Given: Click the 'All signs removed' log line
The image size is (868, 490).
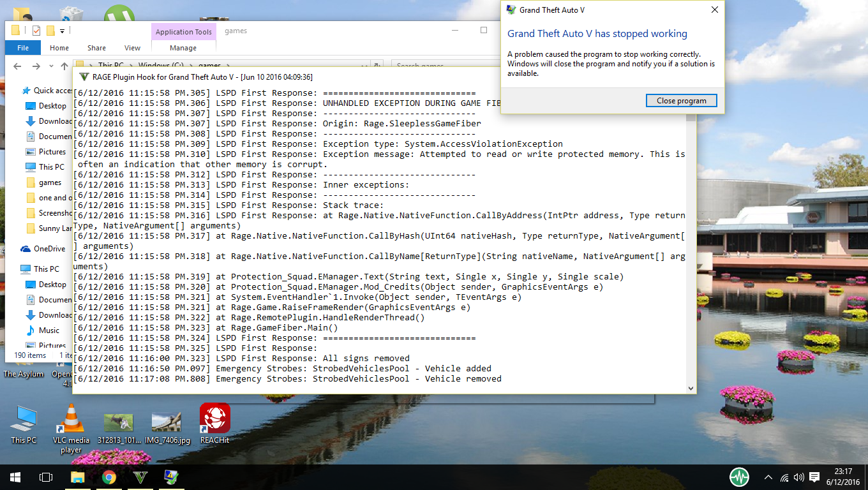Looking at the screenshot, I should [241, 359].
